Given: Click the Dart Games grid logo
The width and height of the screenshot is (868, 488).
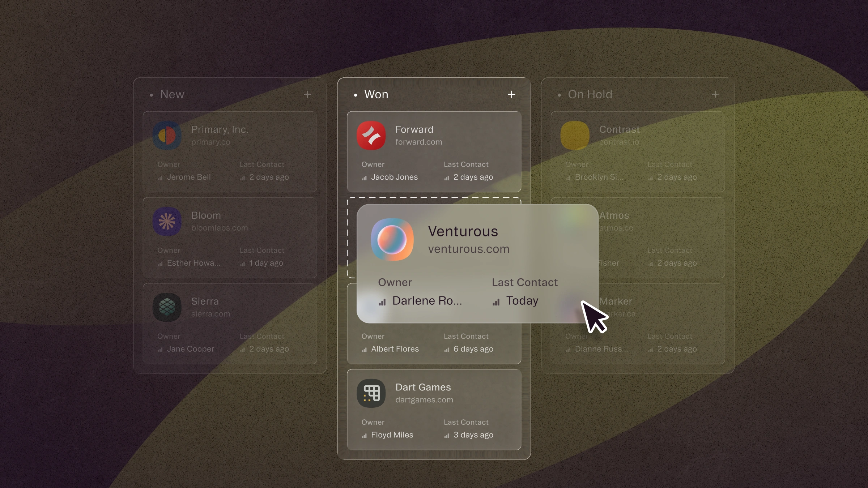Looking at the screenshot, I should coord(371,393).
